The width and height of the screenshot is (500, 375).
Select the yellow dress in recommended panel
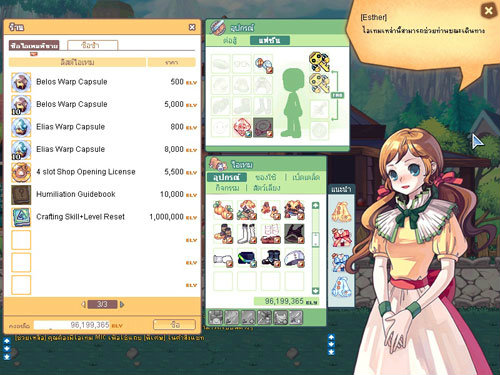341,212
